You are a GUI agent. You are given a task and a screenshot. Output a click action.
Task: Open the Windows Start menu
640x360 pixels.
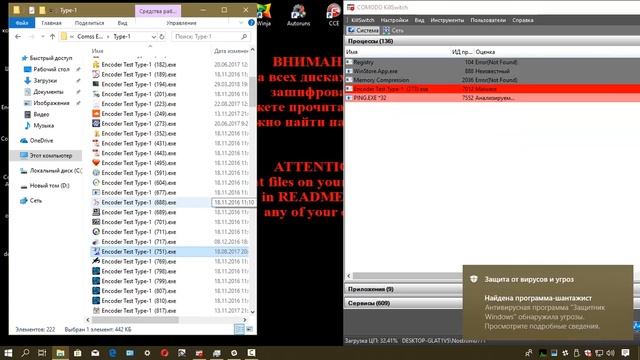[8, 353]
